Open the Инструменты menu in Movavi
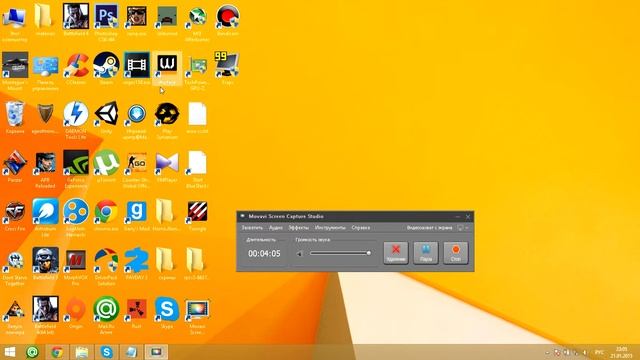 (330, 228)
